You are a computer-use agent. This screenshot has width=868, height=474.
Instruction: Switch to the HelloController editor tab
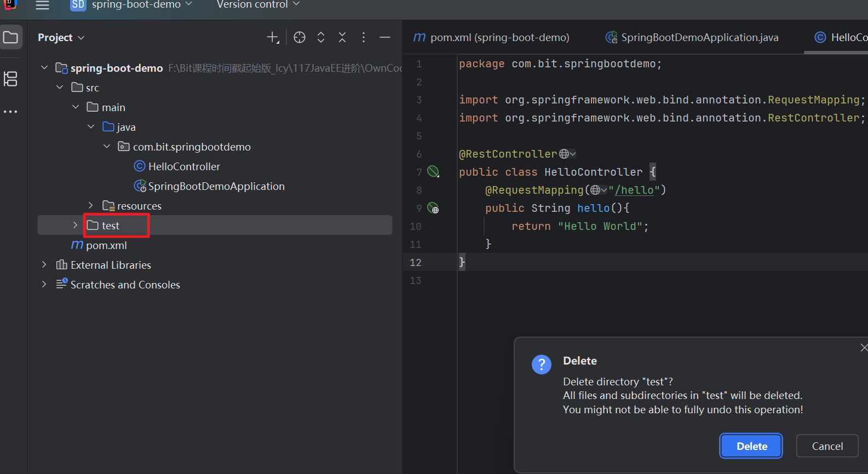pos(842,37)
